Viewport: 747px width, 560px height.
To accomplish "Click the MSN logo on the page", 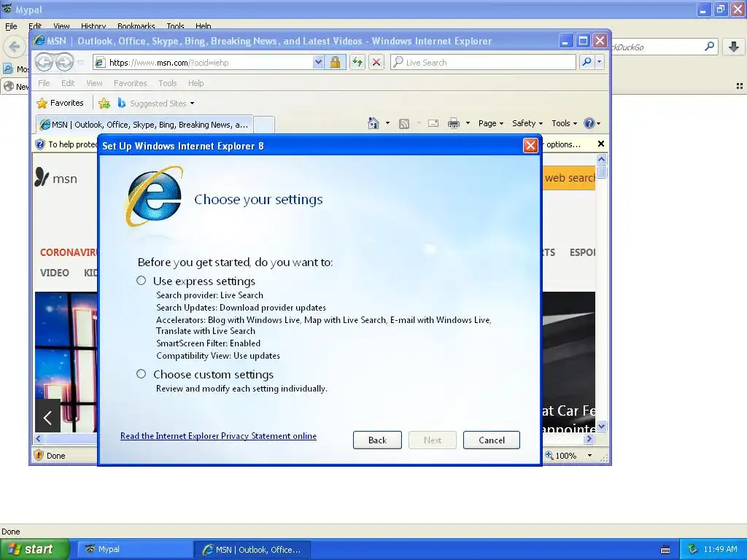I will coord(56,178).
